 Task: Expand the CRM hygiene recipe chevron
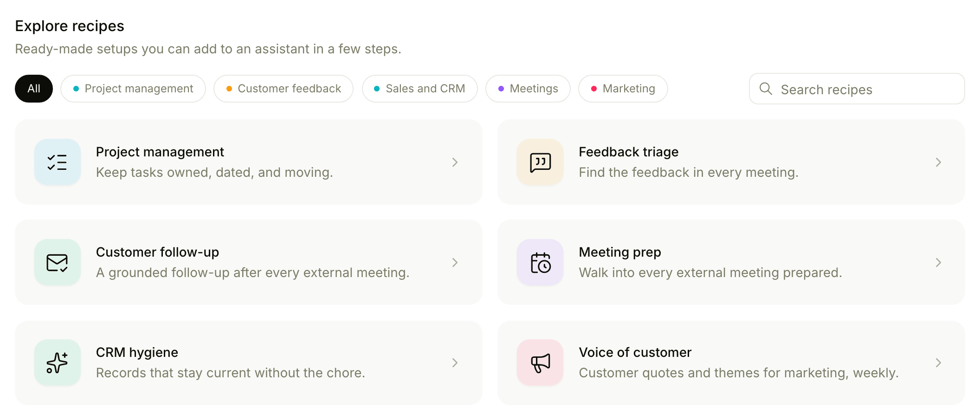455,362
